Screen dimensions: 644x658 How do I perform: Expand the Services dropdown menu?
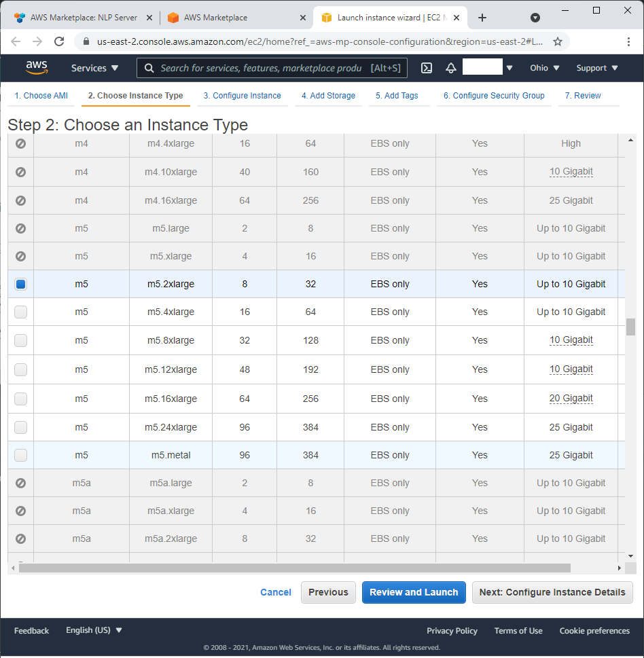coord(94,68)
